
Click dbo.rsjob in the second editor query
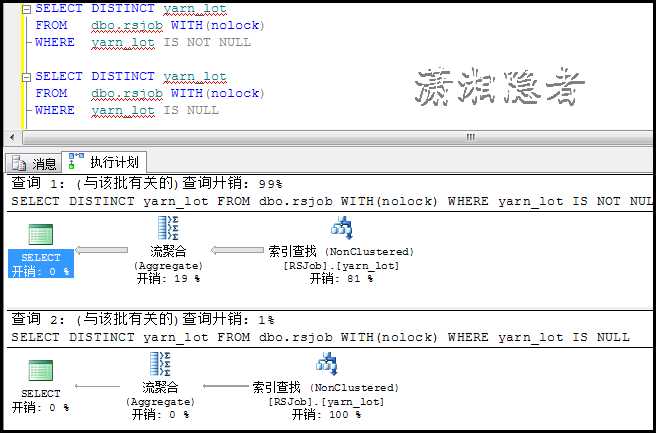coord(127,94)
